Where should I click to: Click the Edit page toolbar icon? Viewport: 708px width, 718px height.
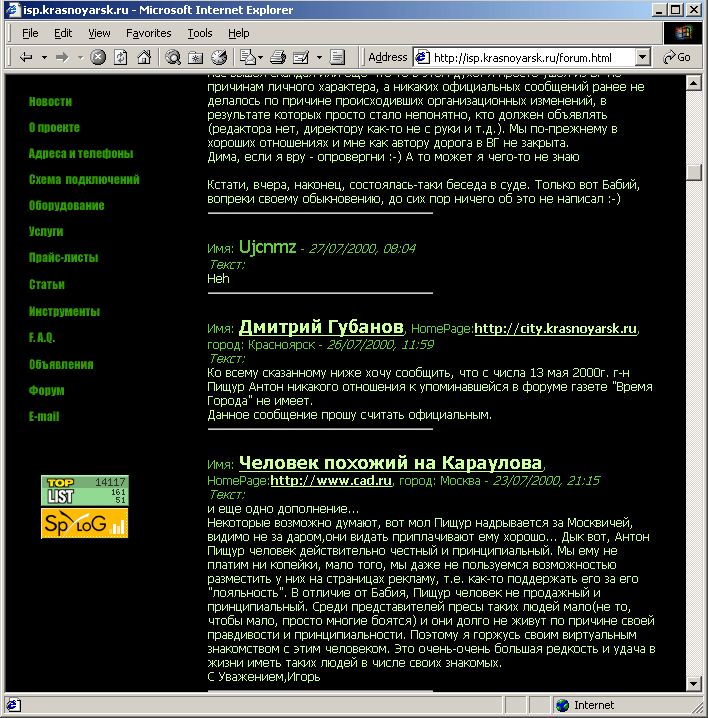(x=300, y=57)
